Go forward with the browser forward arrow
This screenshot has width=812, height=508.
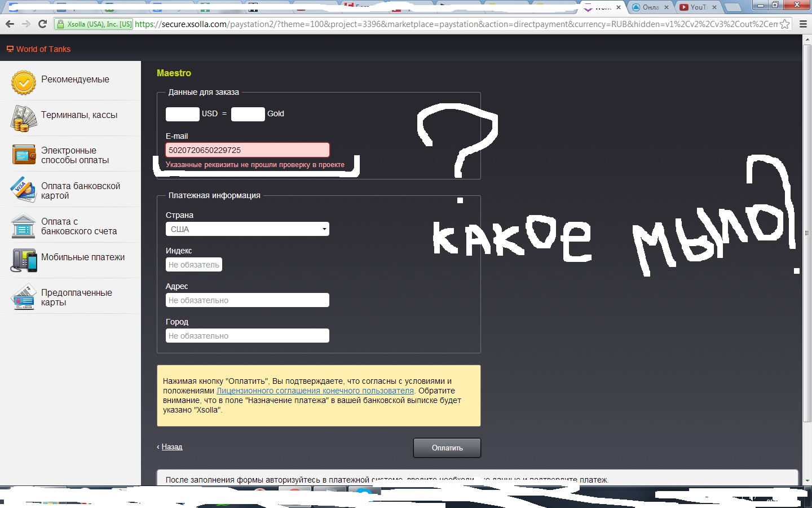[26, 24]
